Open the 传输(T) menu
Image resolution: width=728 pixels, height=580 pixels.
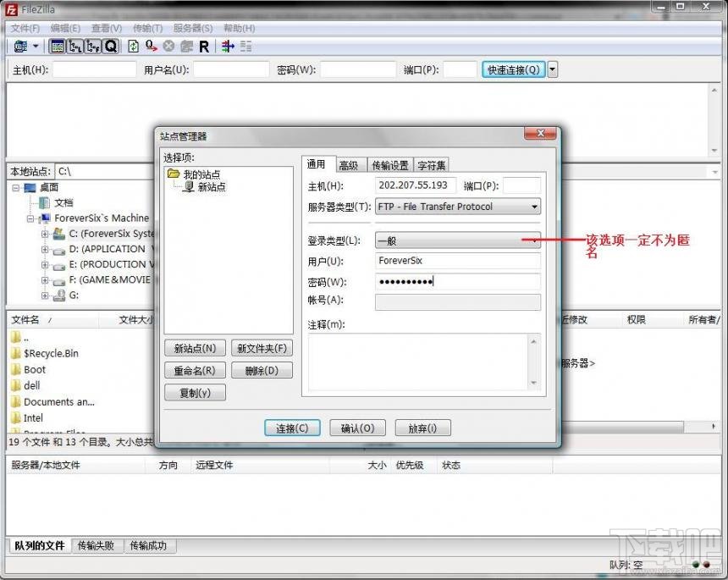pyautogui.click(x=148, y=28)
